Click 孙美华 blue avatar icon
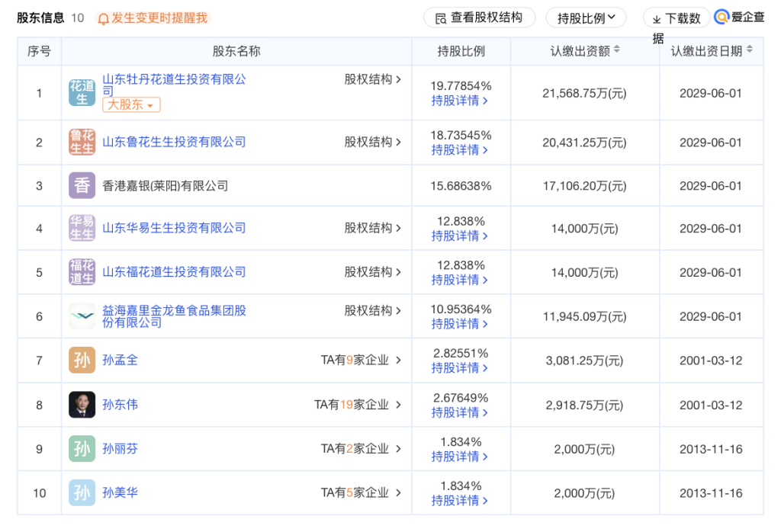This screenshot has width=781, height=532. [82, 492]
